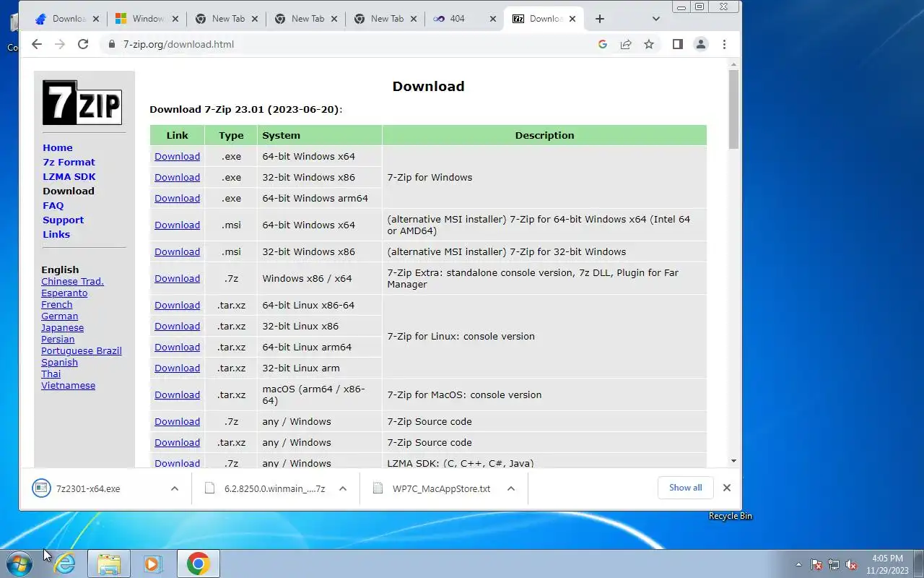Expand options for WP7C_MacAppStore.txt download

(x=510, y=488)
